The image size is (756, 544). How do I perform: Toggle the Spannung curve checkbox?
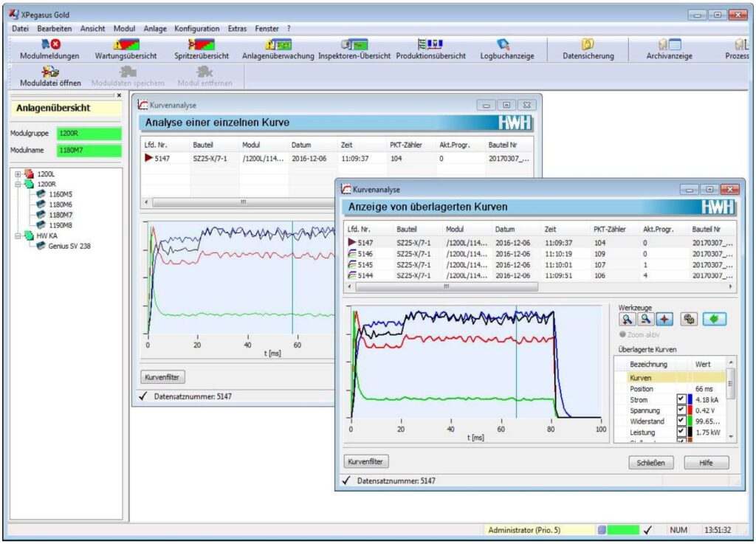[x=681, y=410]
